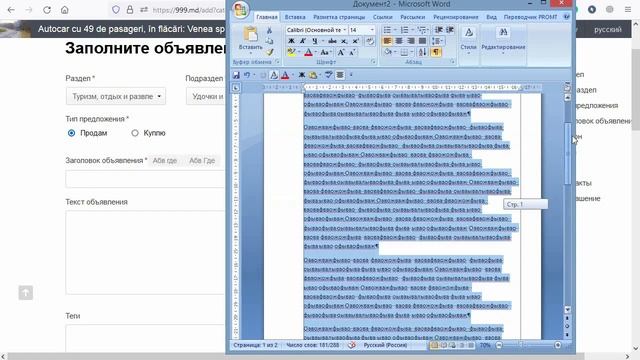Toggle italic (К) in the ribbon
Image resolution: width=640 pixels, height=360 pixels.
[303, 41]
